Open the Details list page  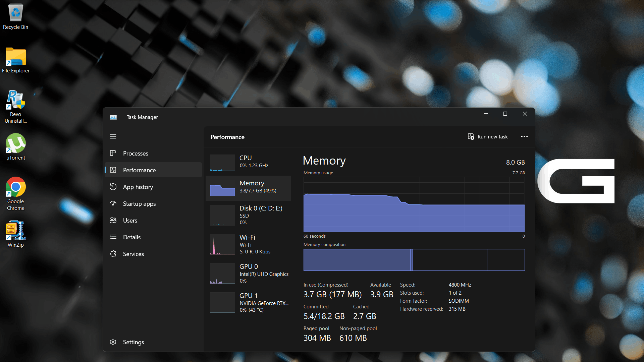(131, 237)
